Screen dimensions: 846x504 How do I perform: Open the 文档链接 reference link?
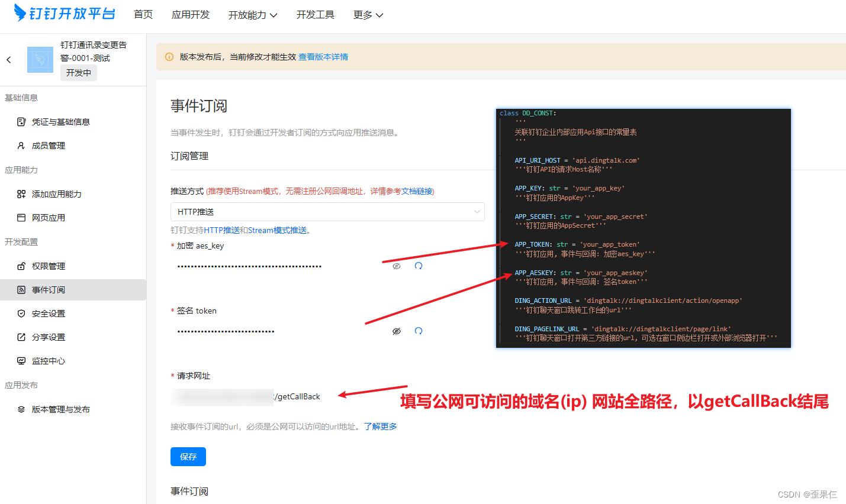417,191
